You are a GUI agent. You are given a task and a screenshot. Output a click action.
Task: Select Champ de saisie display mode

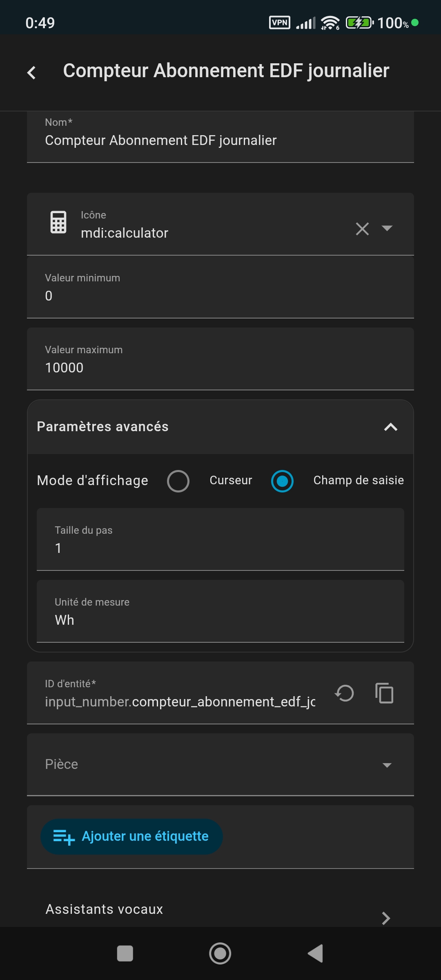coord(282,481)
